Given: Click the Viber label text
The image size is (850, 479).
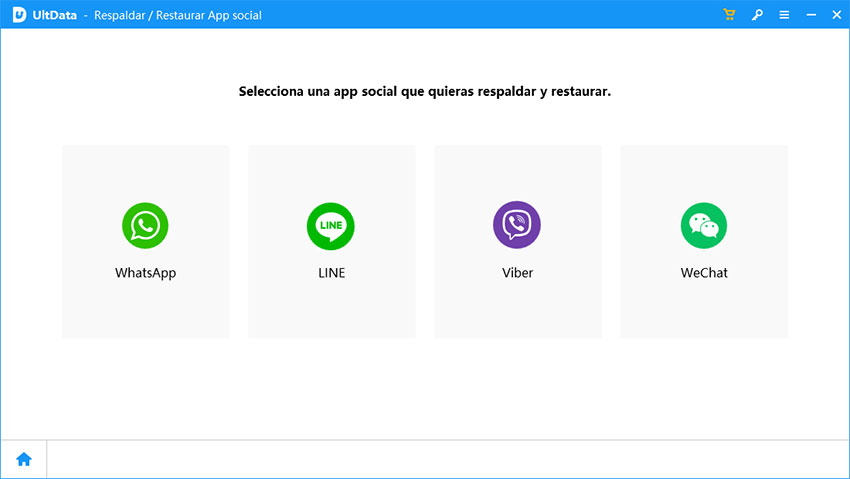Looking at the screenshot, I should coord(517,273).
